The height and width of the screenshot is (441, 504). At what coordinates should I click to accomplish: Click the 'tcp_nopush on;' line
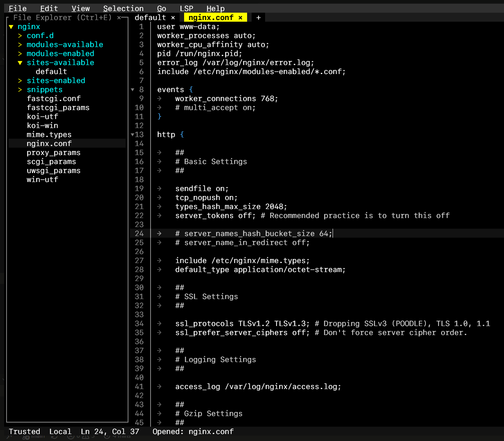pyautogui.click(x=206, y=198)
